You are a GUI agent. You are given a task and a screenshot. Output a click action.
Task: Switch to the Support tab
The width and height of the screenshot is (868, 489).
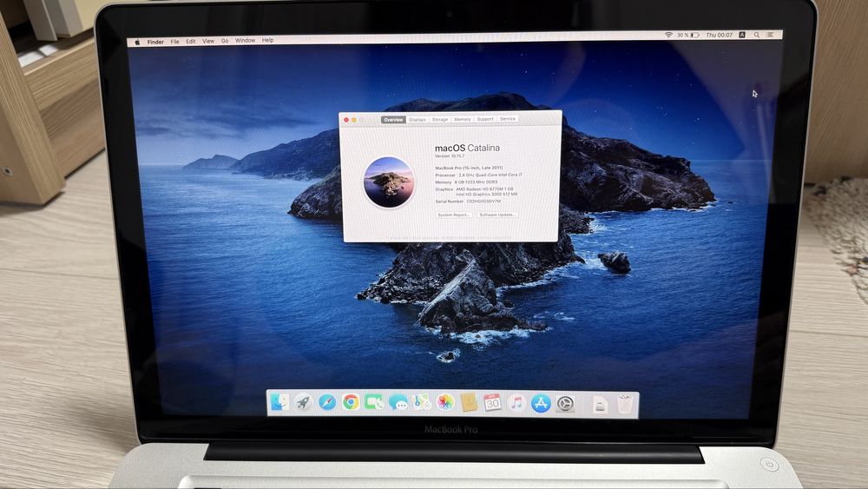coord(485,119)
